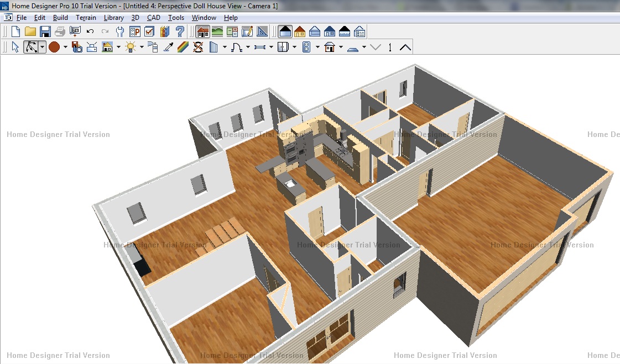Screen dimensions: 620x364
Task: Select the Select Objects arrow tool
Action: (x=15, y=48)
